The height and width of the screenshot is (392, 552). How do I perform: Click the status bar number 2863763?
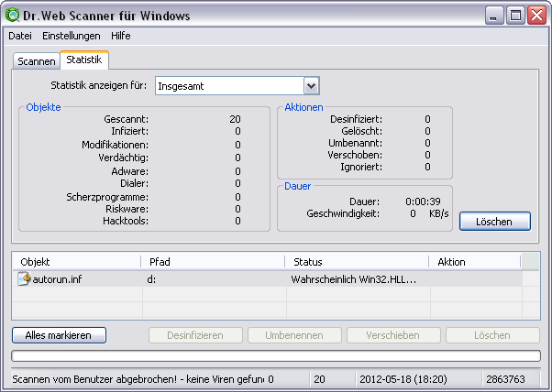(505, 379)
